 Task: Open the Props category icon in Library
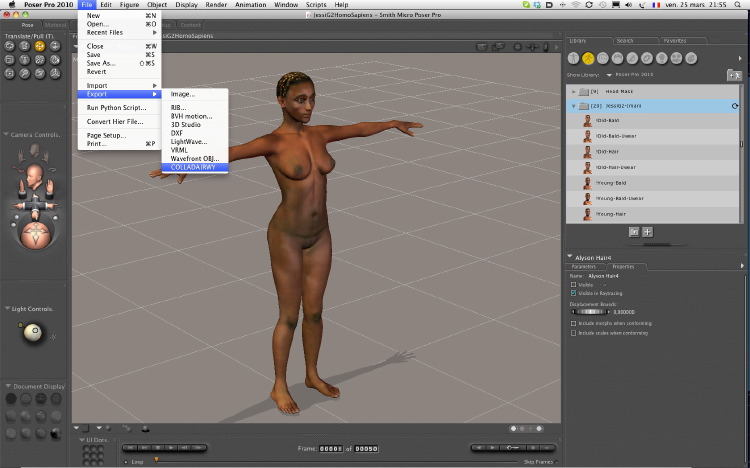point(647,58)
